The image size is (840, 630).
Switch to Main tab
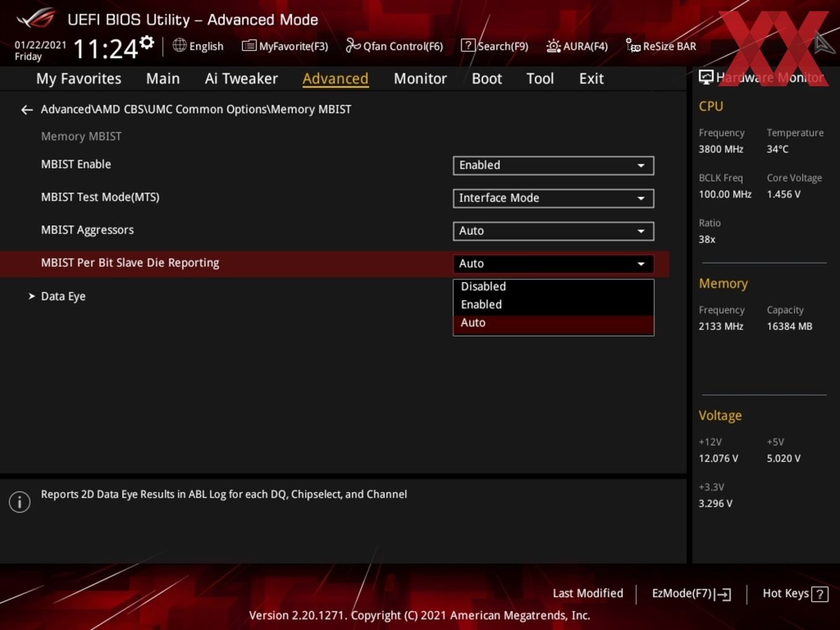163,78
